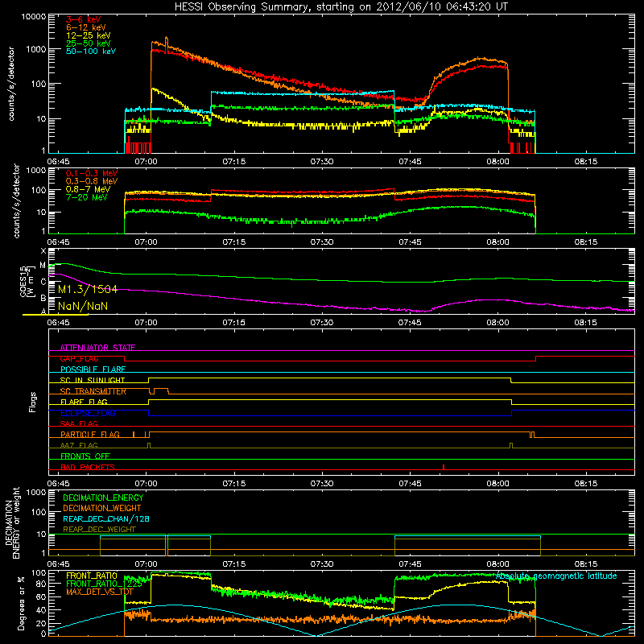Click the SAA_FLAG label
The width and height of the screenshot is (644, 644).
(79, 423)
